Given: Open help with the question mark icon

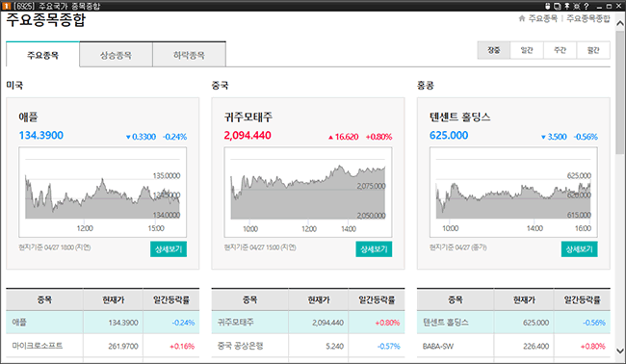Looking at the screenshot, I should click(x=587, y=6).
